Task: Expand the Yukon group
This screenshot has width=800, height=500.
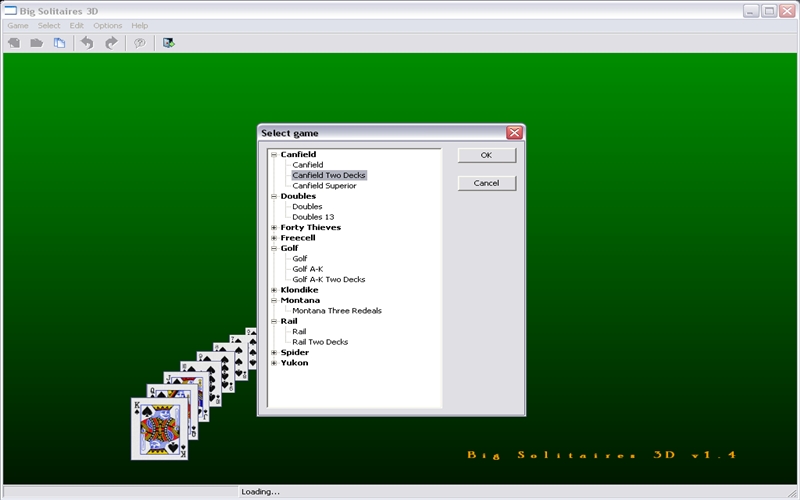Action: coord(274,363)
